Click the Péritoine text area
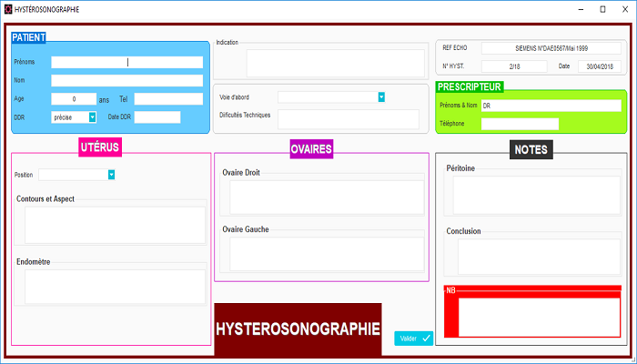The width and height of the screenshot is (637, 364). pos(537,194)
